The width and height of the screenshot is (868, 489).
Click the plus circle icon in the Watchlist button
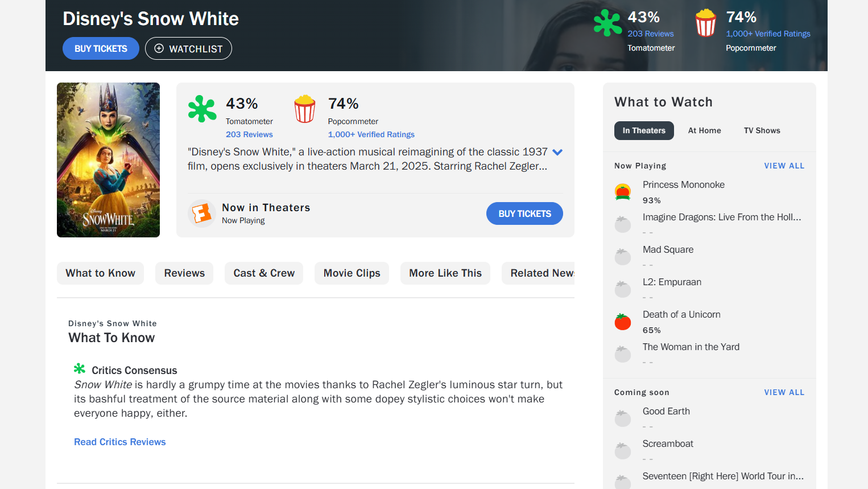(159, 48)
